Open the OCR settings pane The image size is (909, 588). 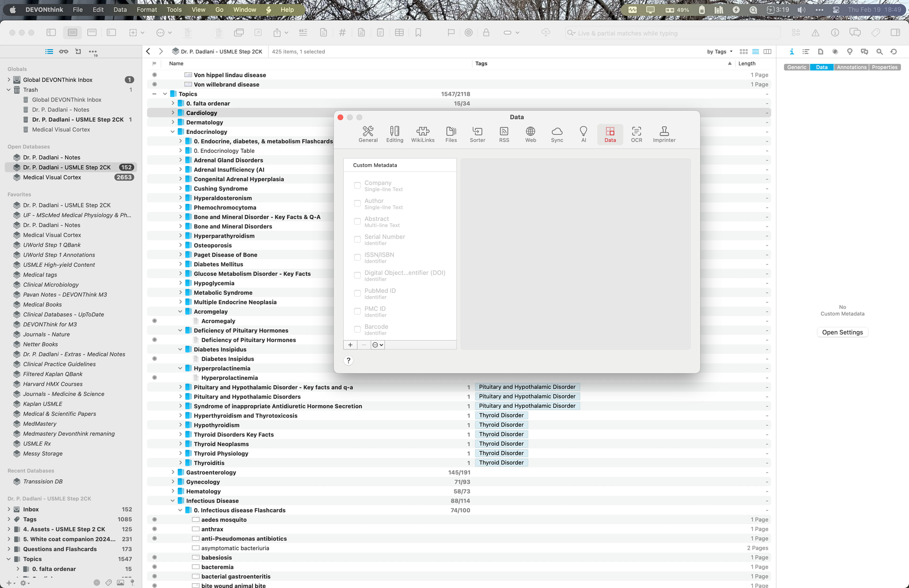point(636,134)
